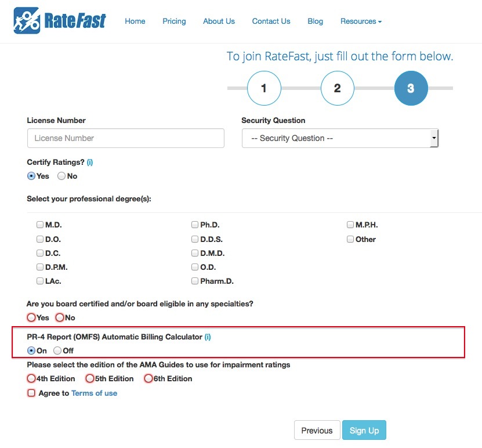The height and width of the screenshot is (448, 482).
Task: Tick the Pharm.D. degree checkbox
Action: click(x=195, y=281)
